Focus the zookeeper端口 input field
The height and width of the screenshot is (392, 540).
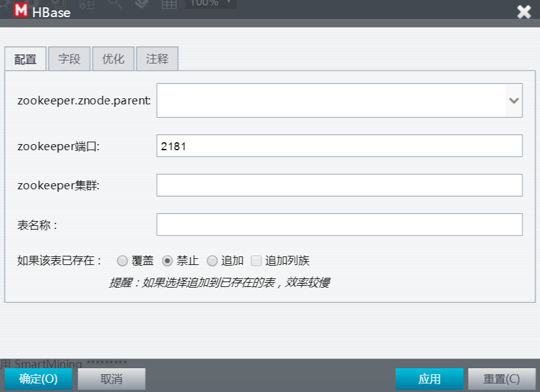(339, 146)
